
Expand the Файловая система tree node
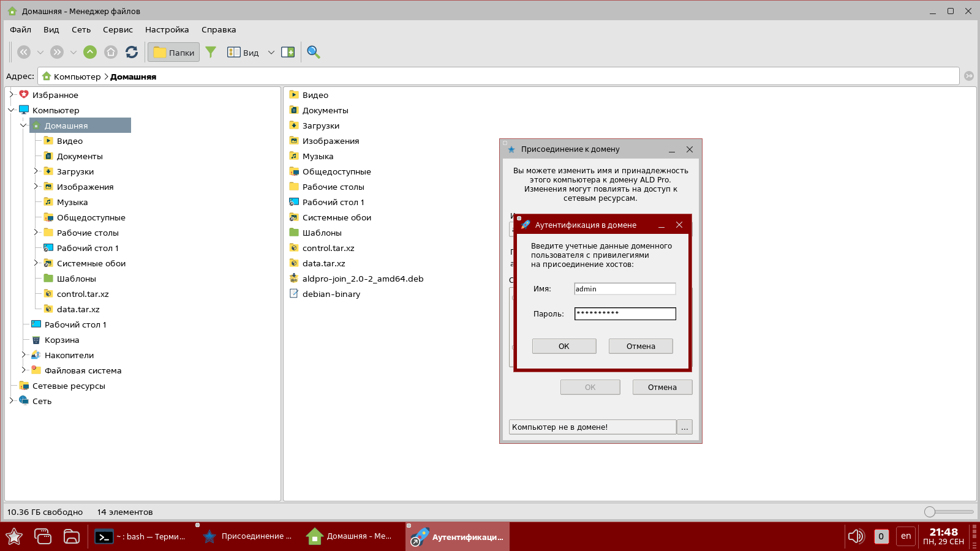click(x=23, y=370)
